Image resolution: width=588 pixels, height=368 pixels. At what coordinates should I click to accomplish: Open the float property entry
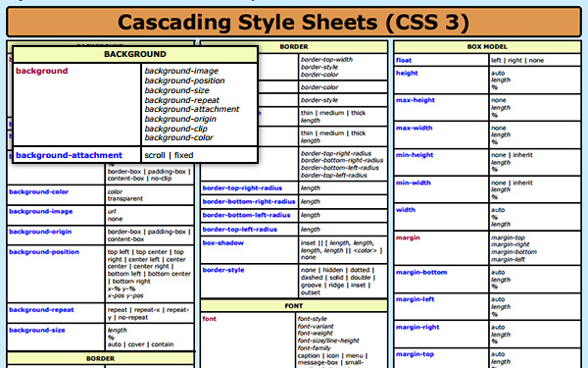tap(404, 60)
